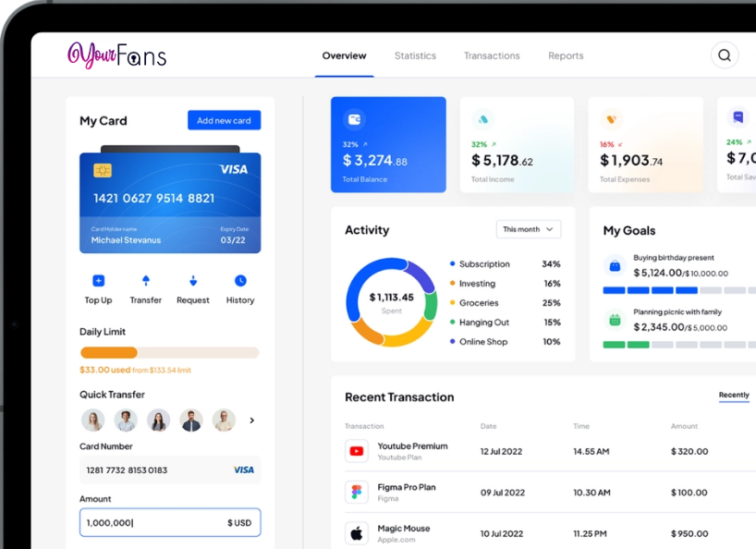Click the Card Number field
Screen dimensions: 756x549
(170, 470)
